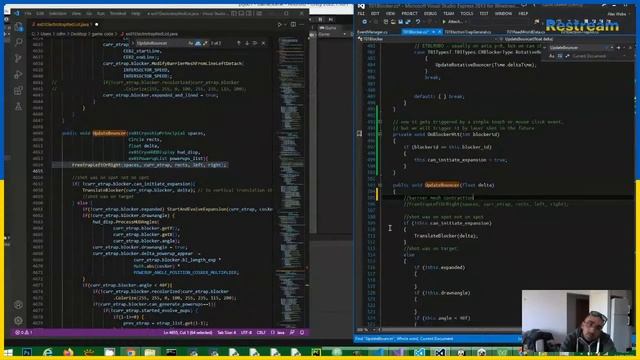Expand the Replace field in VS Code find widget
640x360 pixels.
(x=133, y=43)
